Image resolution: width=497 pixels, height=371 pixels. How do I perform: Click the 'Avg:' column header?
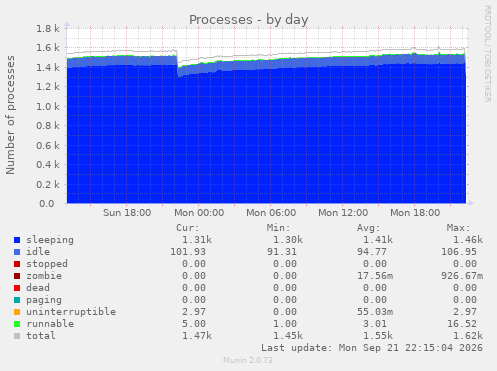368,228
